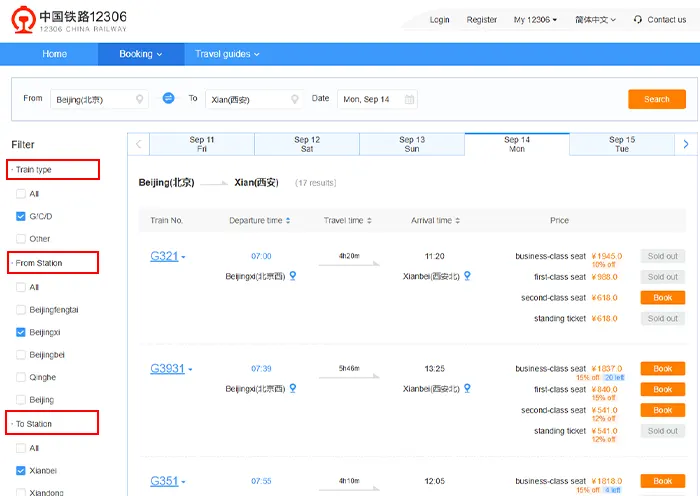This screenshot has width=700, height=496.
Task: Expand G3931 train details arrow
Action: pyautogui.click(x=190, y=370)
